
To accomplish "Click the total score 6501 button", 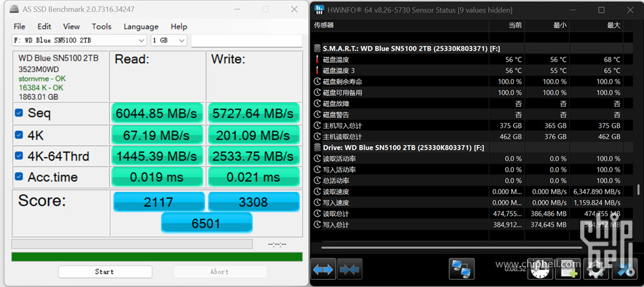I will 206,223.
